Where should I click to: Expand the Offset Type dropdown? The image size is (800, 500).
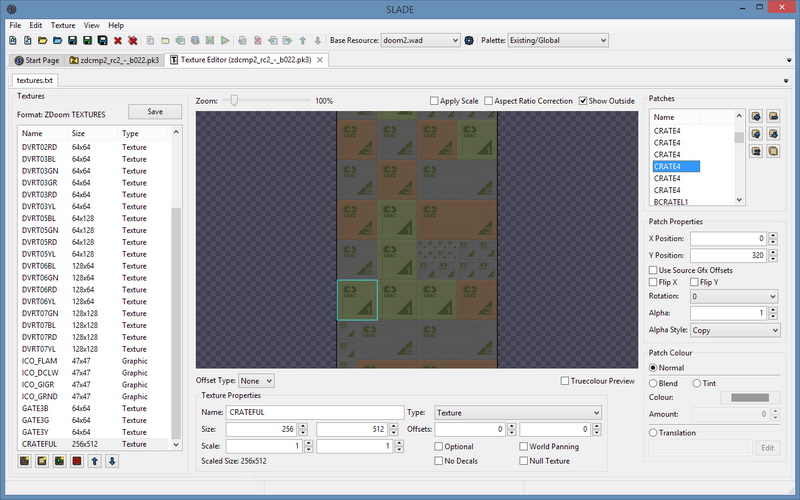click(256, 381)
